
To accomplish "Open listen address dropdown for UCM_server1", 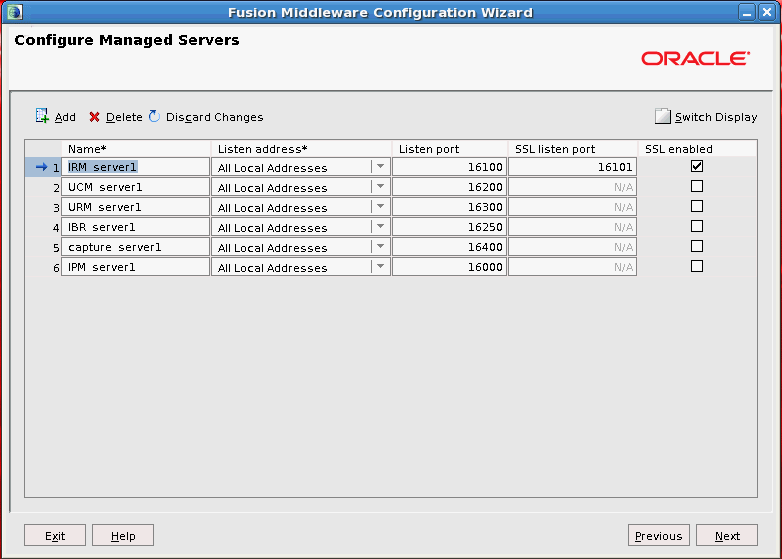I will pos(381,186).
